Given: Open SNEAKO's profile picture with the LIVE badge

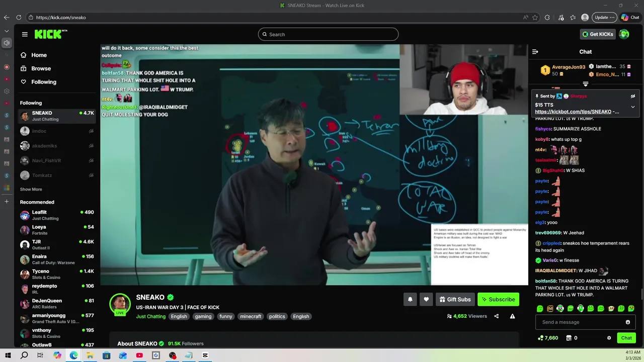Looking at the screenshot, I should tap(120, 304).
